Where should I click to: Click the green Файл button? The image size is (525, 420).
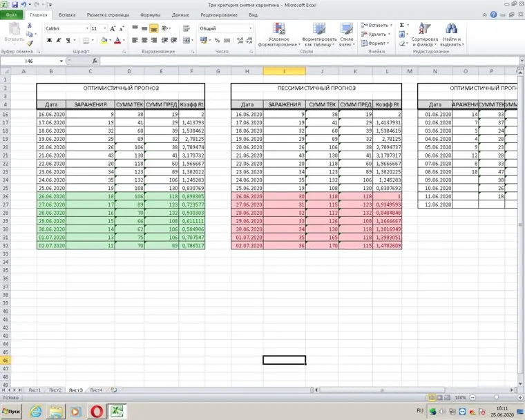point(13,14)
